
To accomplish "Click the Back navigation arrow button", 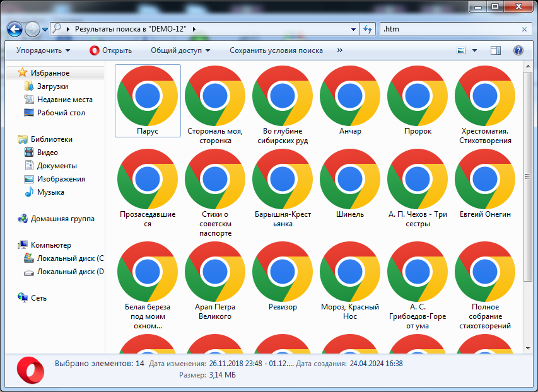I will (x=15, y=30).
